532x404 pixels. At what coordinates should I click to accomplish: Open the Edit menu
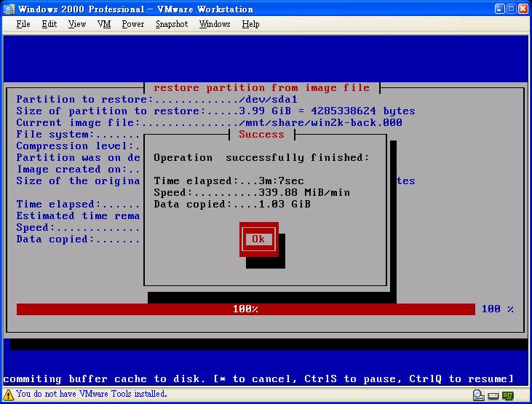tap(49, 24)
